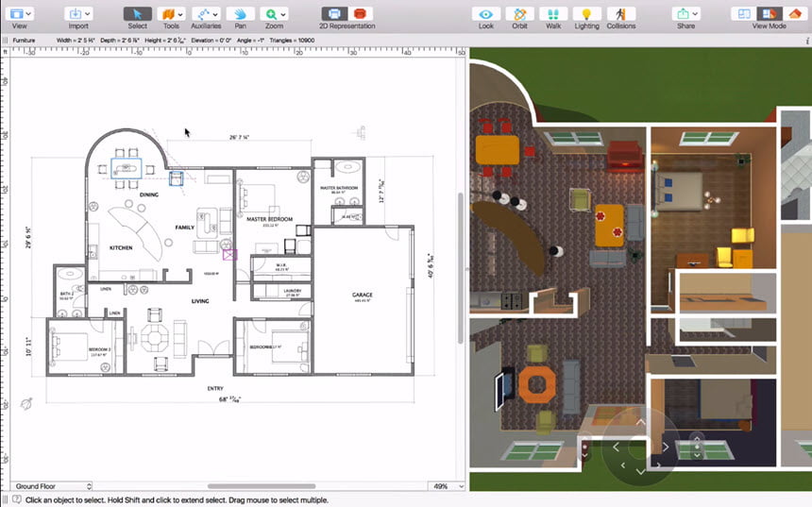The image size is (812, 507).
Task: Click the up arrow on 3D navigation ring
Action: pos(640,422)
